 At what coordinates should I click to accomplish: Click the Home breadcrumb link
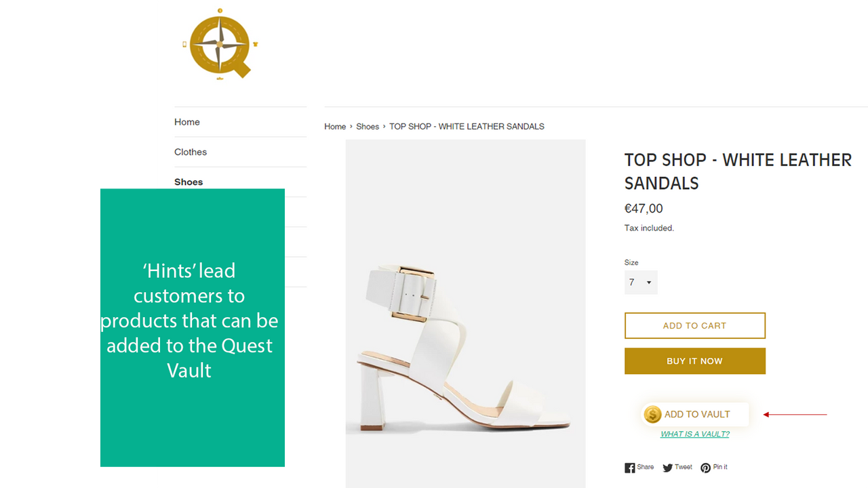[335, 126]
